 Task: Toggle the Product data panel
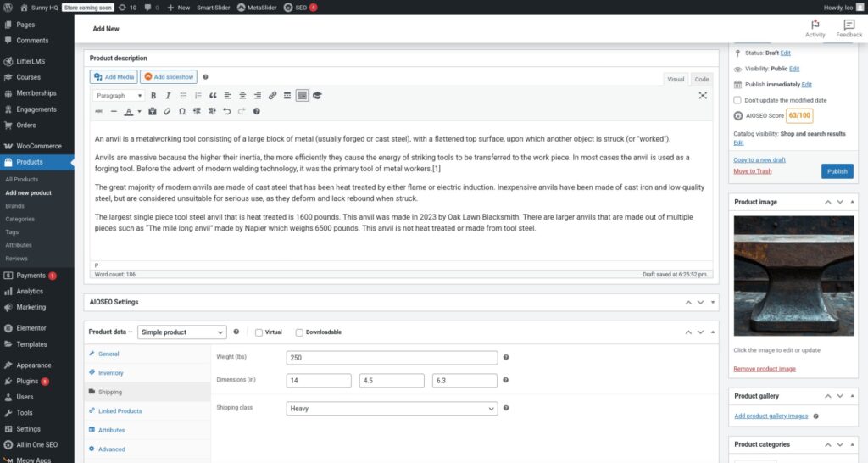(x=713, y=332)
